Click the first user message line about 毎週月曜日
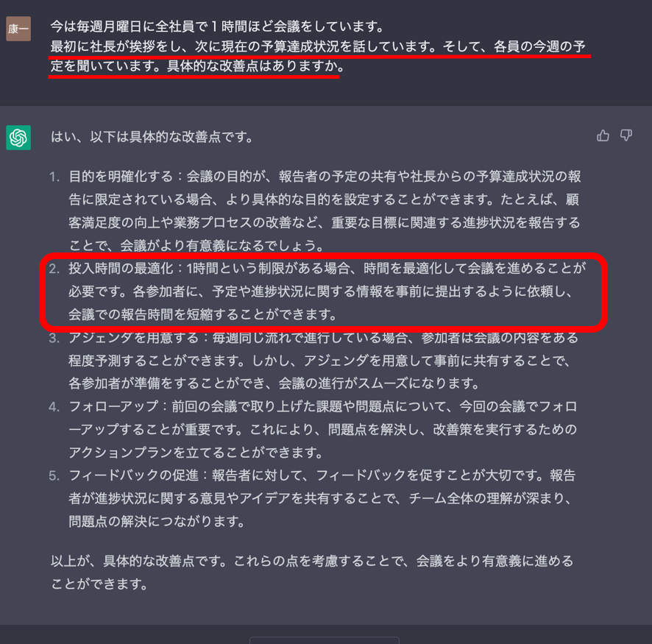Screen dimensions: 652x644 click(216, 26)
